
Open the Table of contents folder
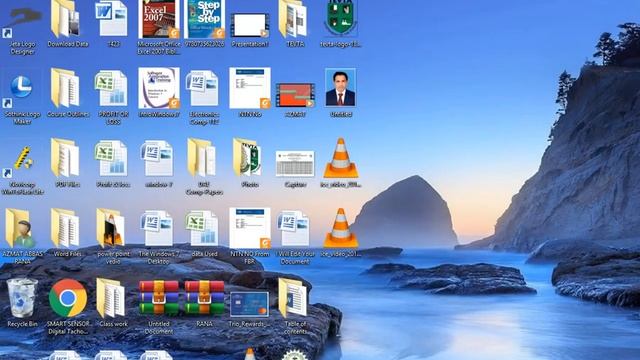coord(295,306)
